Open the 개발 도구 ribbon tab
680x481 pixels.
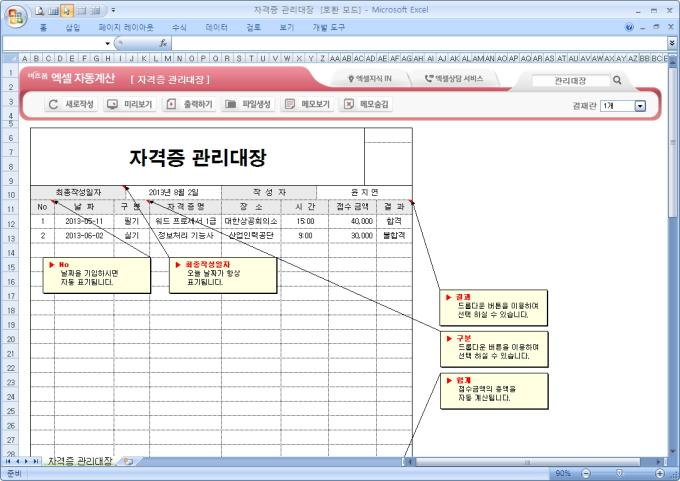point(329,27)
